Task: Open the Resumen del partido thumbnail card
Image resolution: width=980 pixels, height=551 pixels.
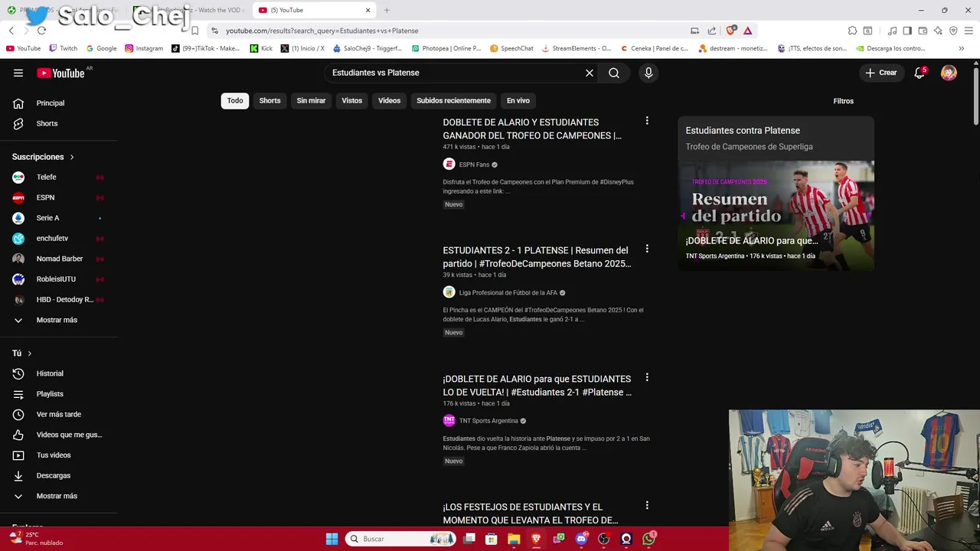Action: tap(776, 214)
